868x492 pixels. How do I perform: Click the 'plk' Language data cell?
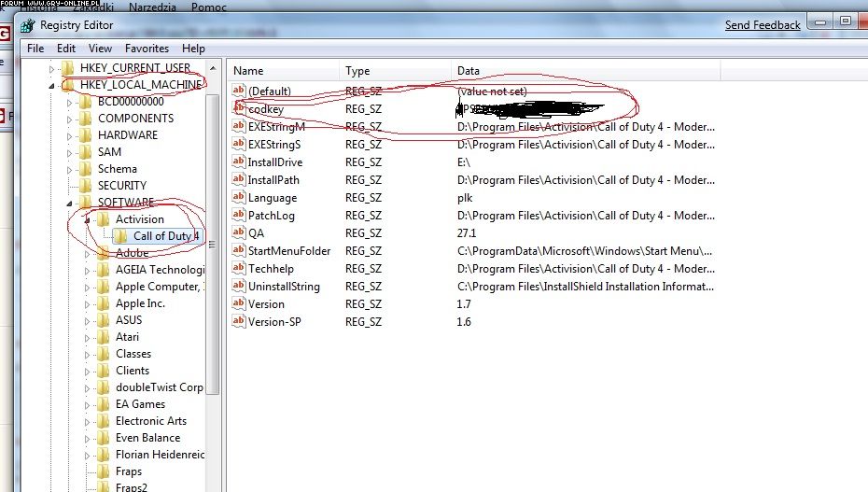pyautogui.click(x=465, y=198)
